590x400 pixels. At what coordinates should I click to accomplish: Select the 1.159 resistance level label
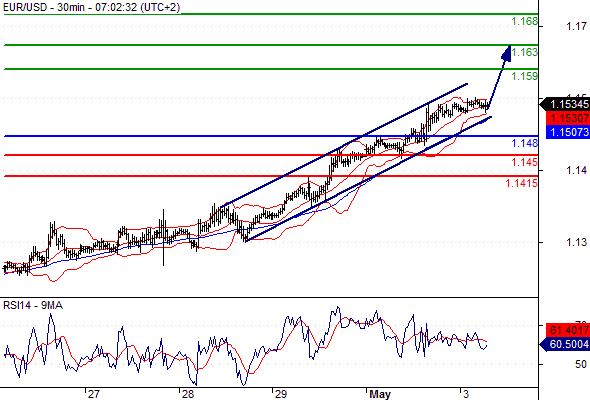pyautogui.click(x=525, y=76)
